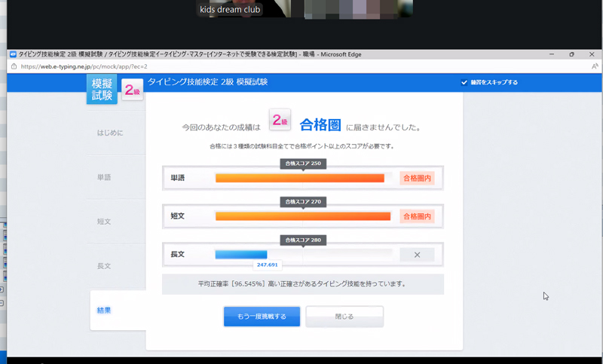The height and width of the screenshot is (364, 603).
Task: Click the orange 単語 score bar
Action: [x=299, y=178]
